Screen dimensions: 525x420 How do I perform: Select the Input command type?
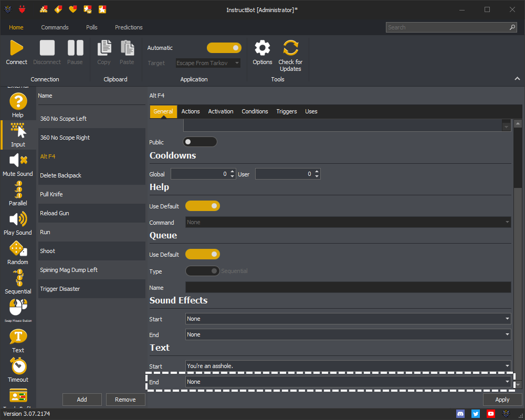coord(18,134)
